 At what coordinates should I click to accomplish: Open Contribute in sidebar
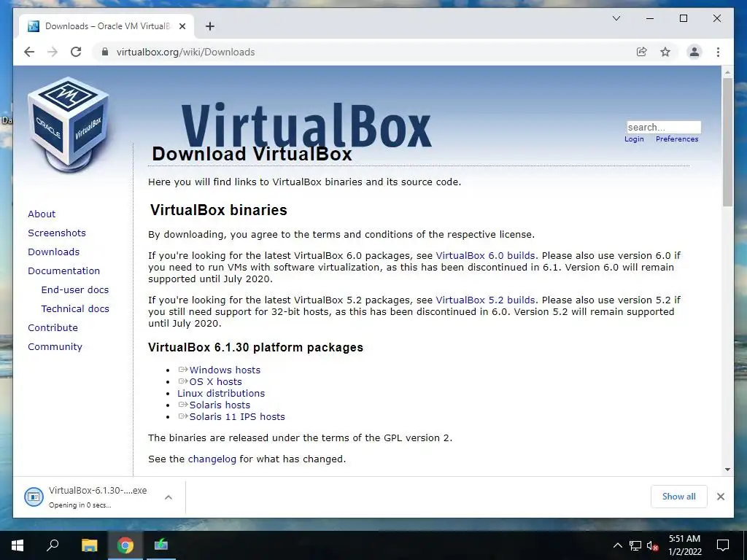[x=53, y=327]
